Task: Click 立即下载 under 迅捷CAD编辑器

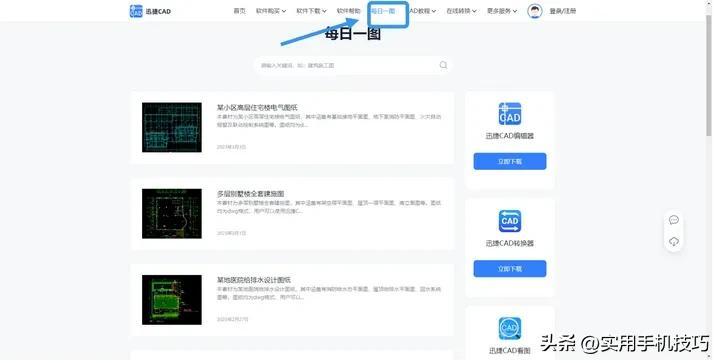Action: (x=510, y=162)
